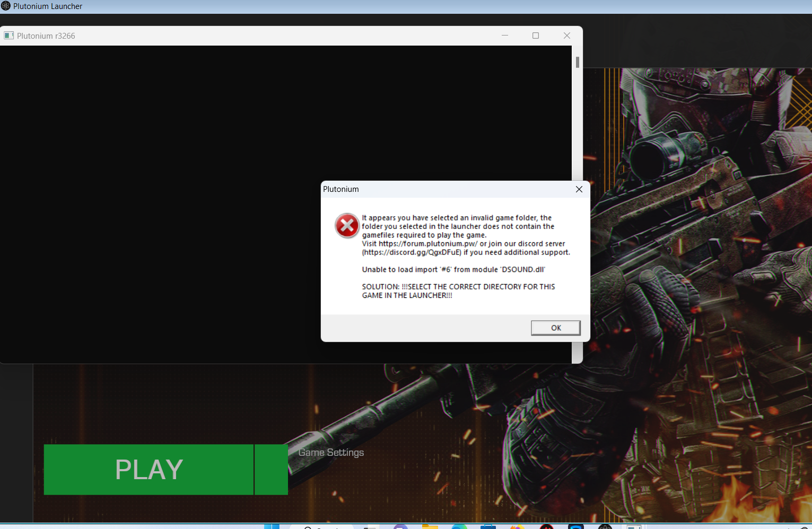Click the red error icon in dialog
Screen dimensions: 812x529
(347, 226)
